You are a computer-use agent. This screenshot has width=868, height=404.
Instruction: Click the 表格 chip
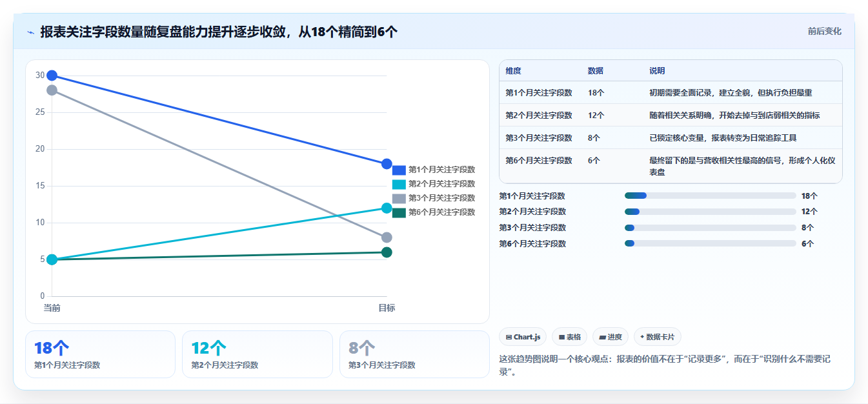570,337
